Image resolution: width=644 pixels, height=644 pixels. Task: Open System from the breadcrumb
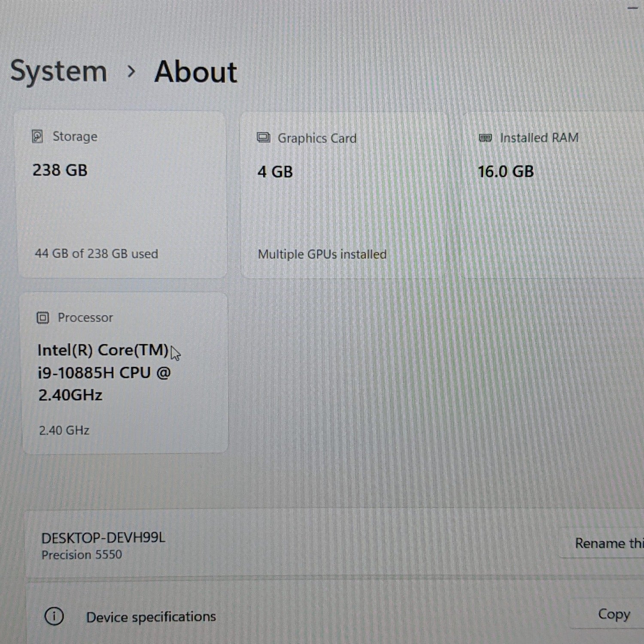(59, 71)
